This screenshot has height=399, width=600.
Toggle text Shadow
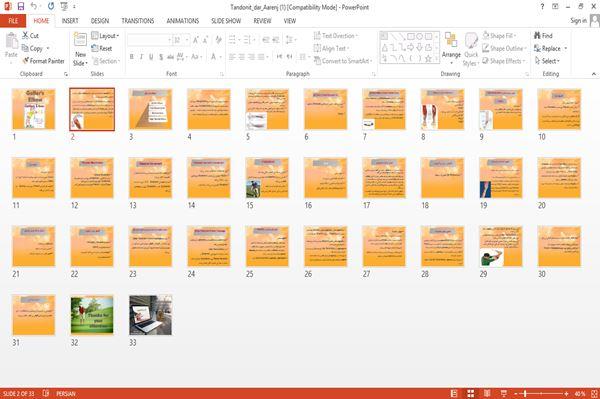[161, 57]
